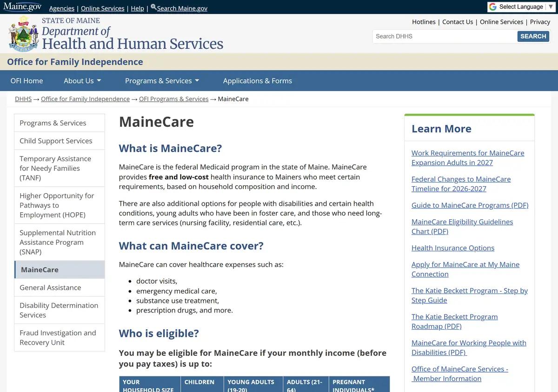Click Office for Family Independence heading
The image size is (558, 392).
(x=75, y=62)
